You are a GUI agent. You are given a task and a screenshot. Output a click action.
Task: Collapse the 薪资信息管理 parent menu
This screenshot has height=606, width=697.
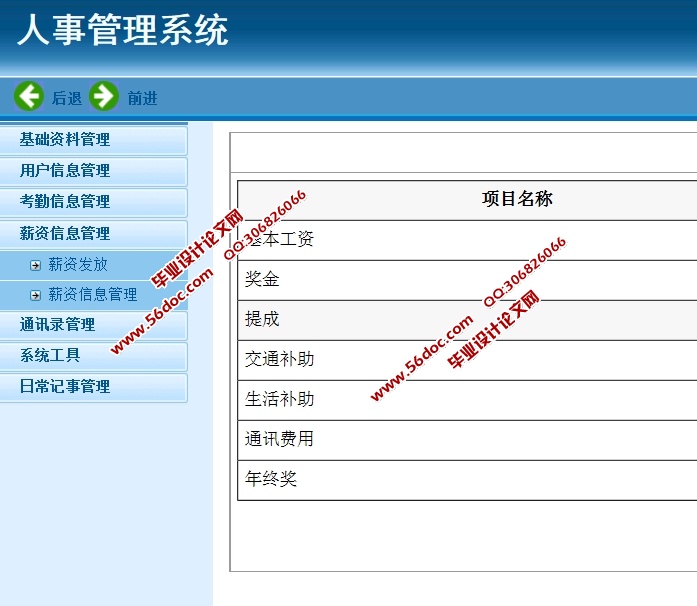(x=65, y=233)
